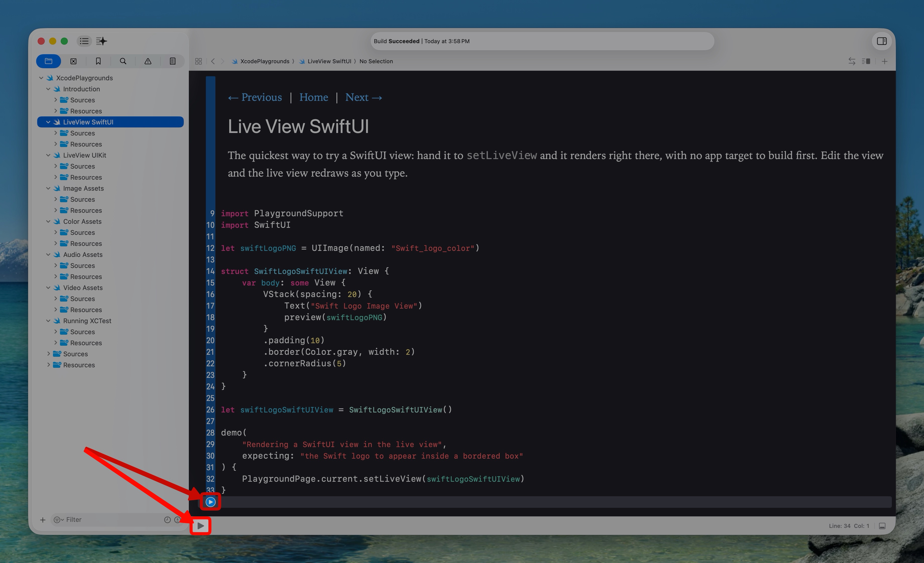The image size is (924, 563).
Task: Select the top-level Sources folder at tree bottom
Action: [110, 354]
